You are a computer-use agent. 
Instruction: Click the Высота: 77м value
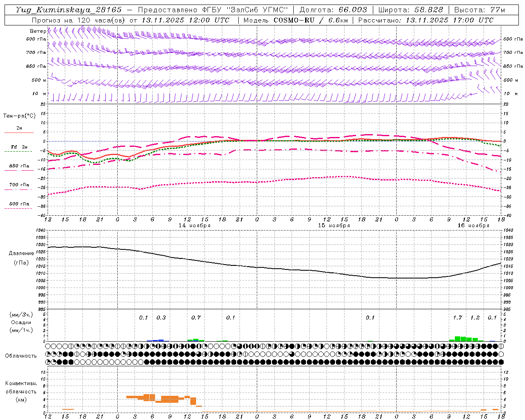pyautogui.click(x=479, y=10)
